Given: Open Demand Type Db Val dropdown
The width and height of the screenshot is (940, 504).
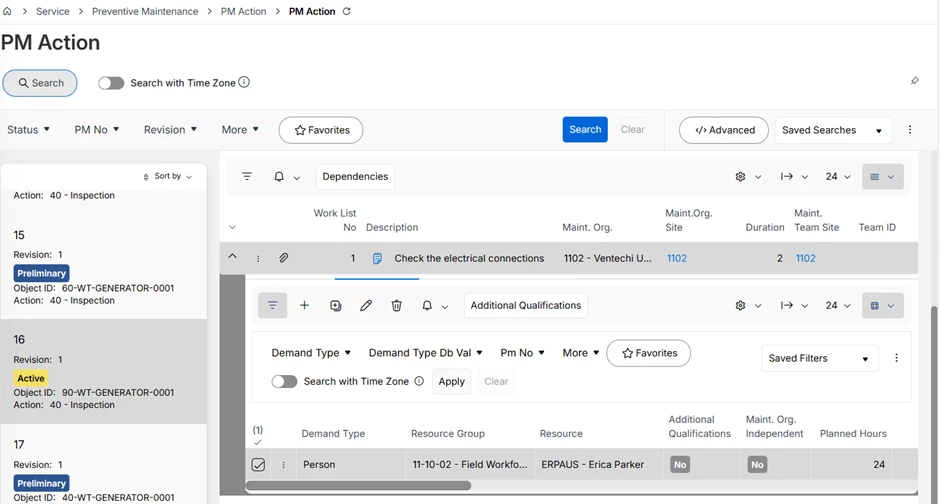Looking at the screenshot, I should pyautogui.click(x=426, y=353).
